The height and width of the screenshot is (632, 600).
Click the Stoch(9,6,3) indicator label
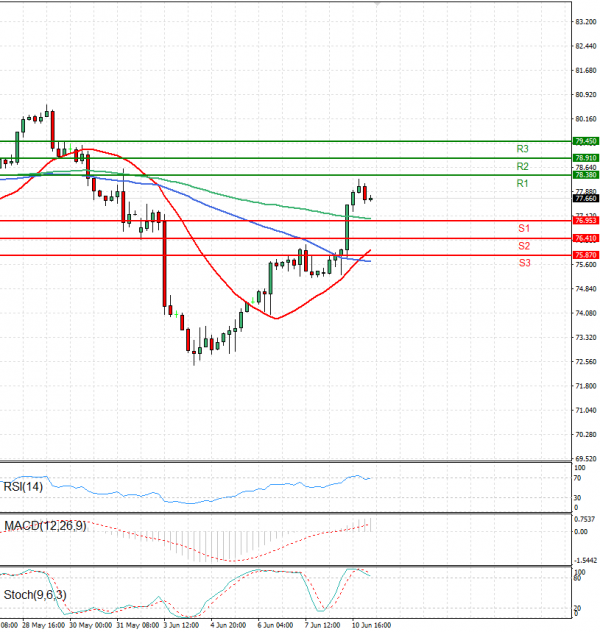tap(35, 595)
